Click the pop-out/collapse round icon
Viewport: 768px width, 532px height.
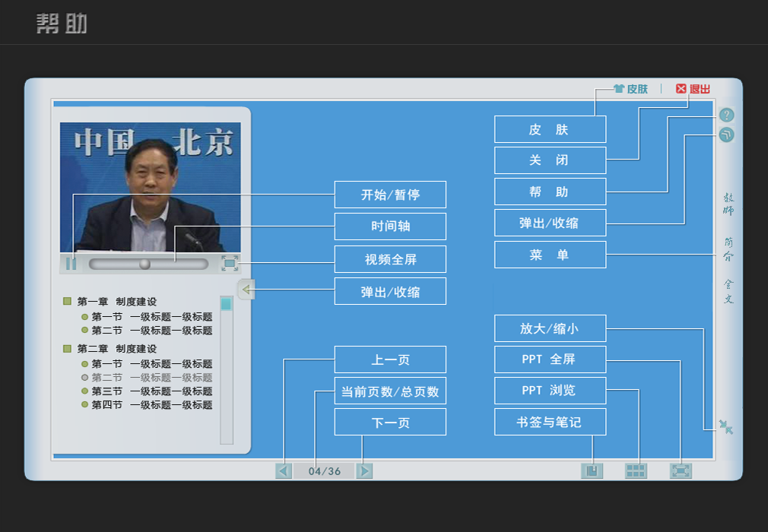727,135
